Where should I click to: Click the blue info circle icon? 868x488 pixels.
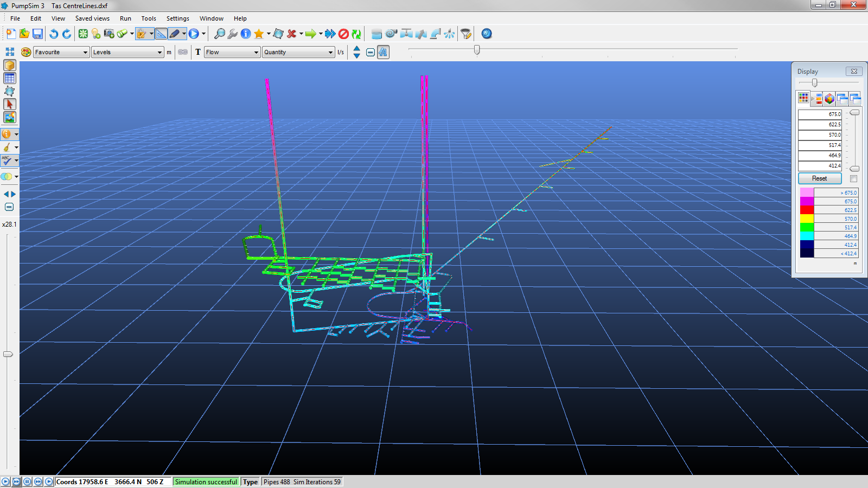pos(246,34)
